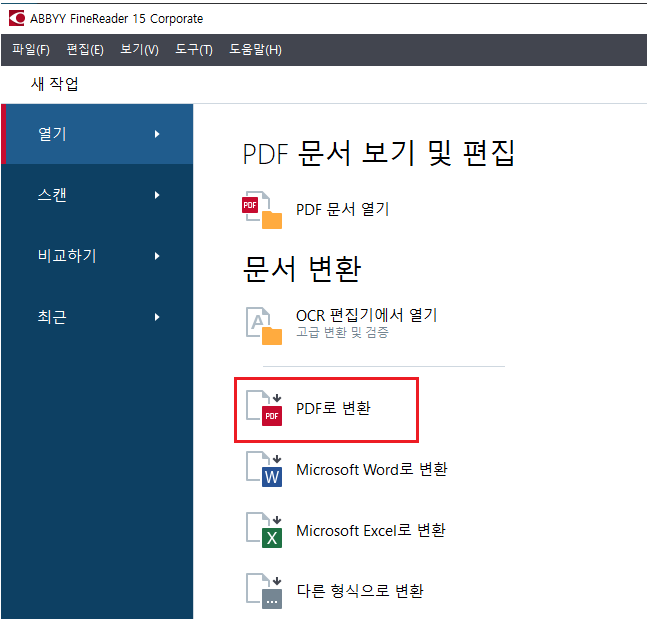The image size is (657, 625).
Task: Open the 도움말(H) menu
Action: click(255, 50)
